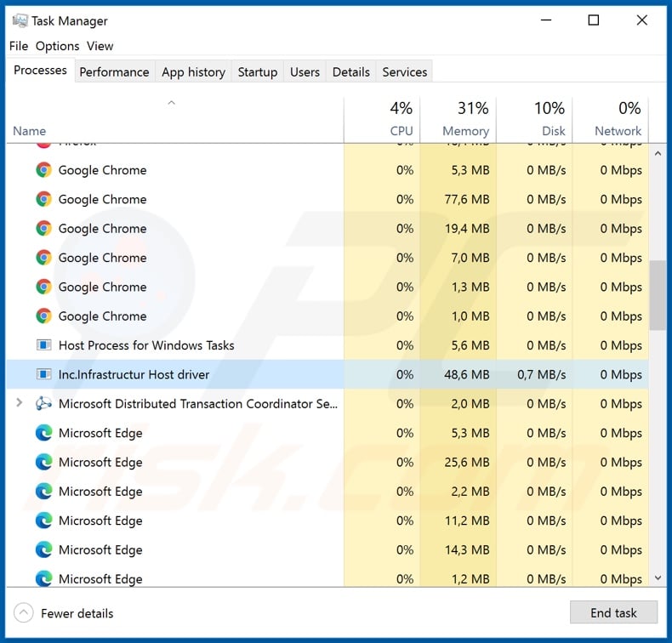Click the Chrome icon in the 1,0 MB row
This screenshot has width=672, height=643.
pos(43,316)
